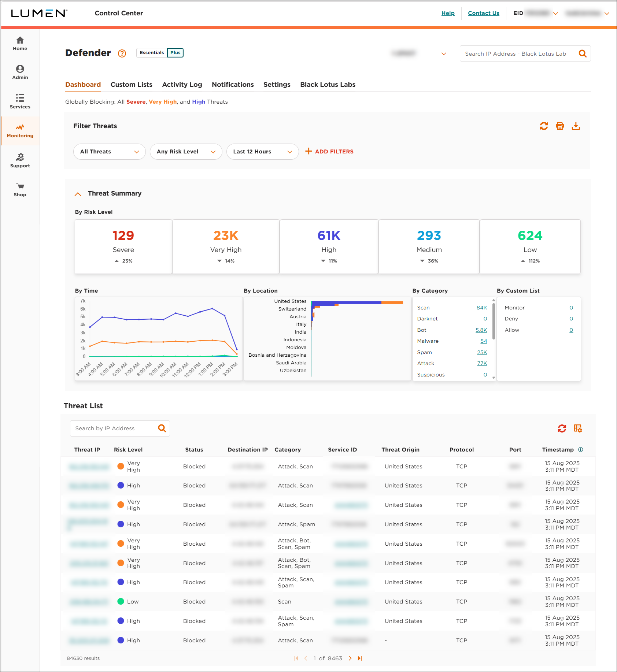Viewport: 617px width, 672px height.
Task: Open the Monitor custom list count link
Action: [x=571, y=308]
